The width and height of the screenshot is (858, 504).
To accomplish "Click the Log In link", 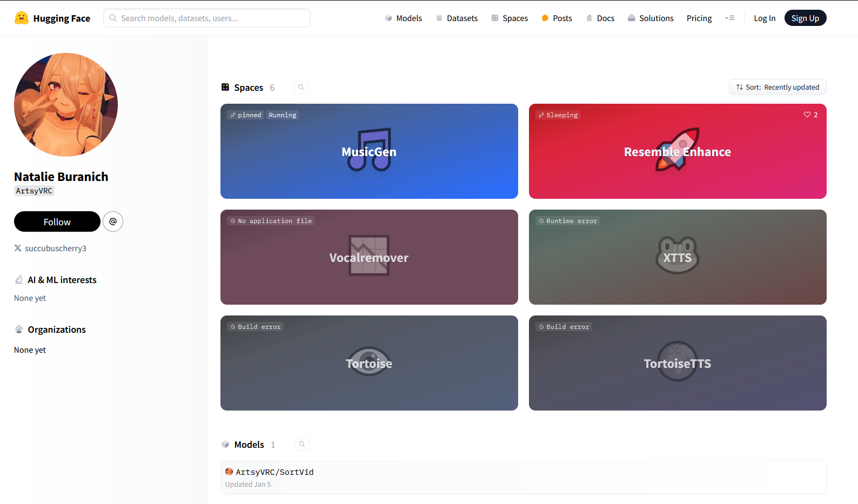I will pyautogui.click(x=765, y=18).
